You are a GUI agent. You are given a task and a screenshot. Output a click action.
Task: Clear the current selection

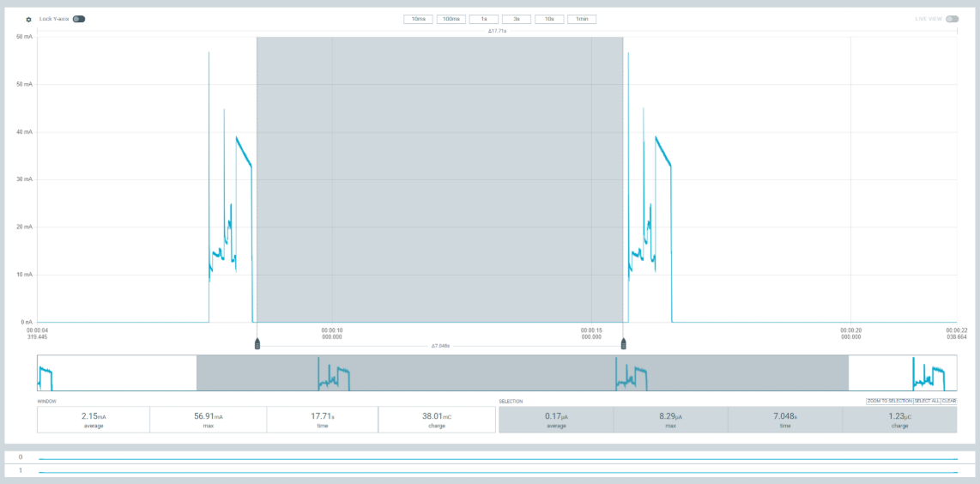pyautogui.click(x=949, y=401)
